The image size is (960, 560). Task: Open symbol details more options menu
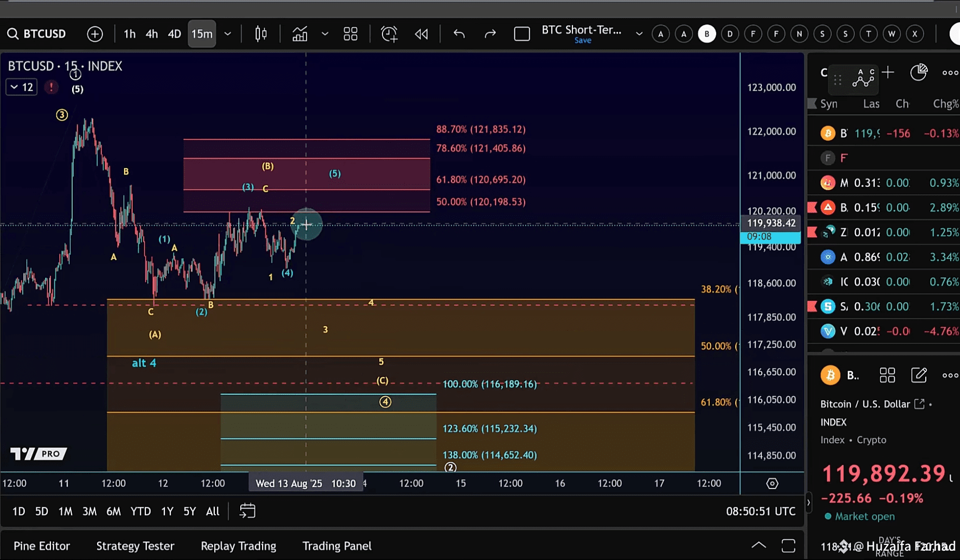pos(950,375)
